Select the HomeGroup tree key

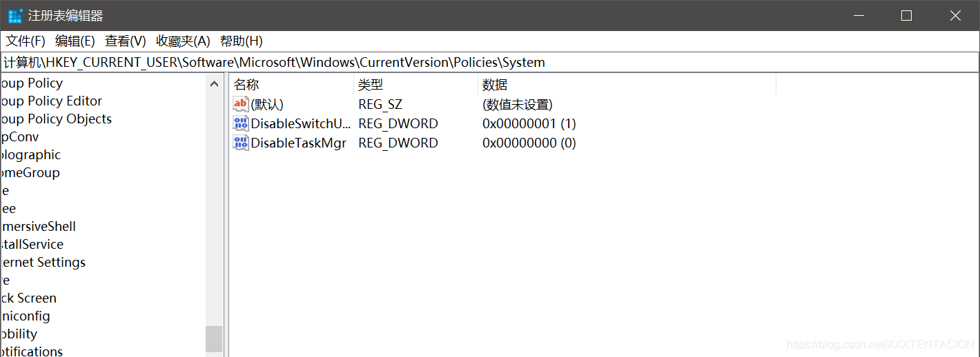30,173
